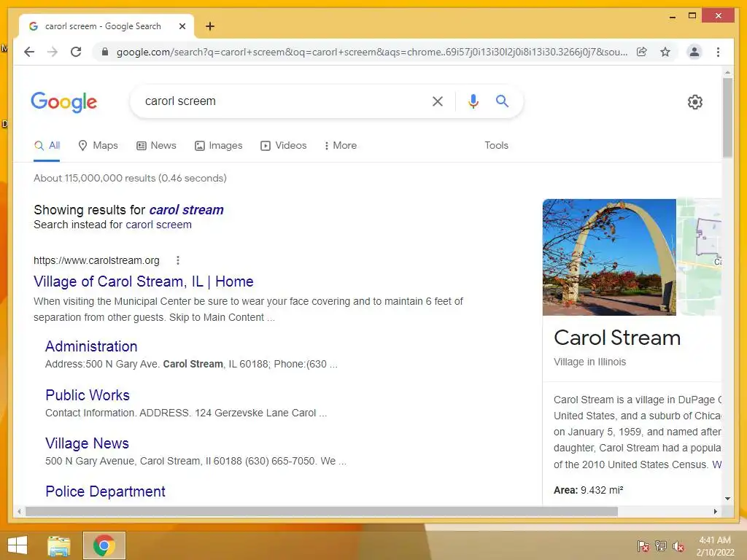747x560 pixels.
Task: Click the scroll down arrow
Action: click(727, 499)
